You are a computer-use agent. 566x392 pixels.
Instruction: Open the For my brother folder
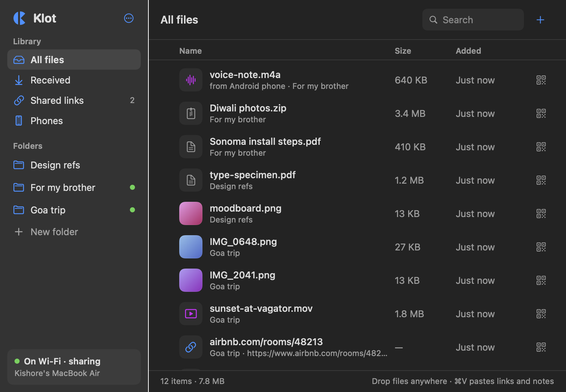pyautogui.click(x=74, y=187)
